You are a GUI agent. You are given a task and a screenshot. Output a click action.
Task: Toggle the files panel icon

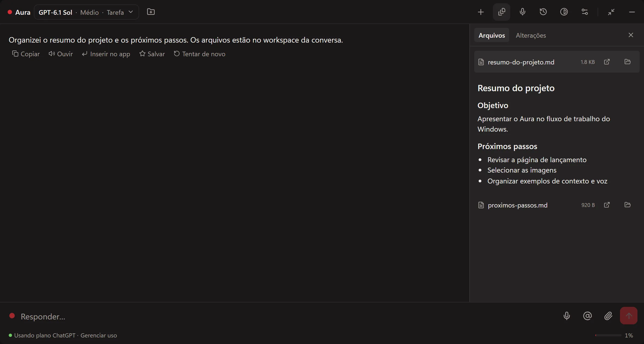tap(502, 12)
